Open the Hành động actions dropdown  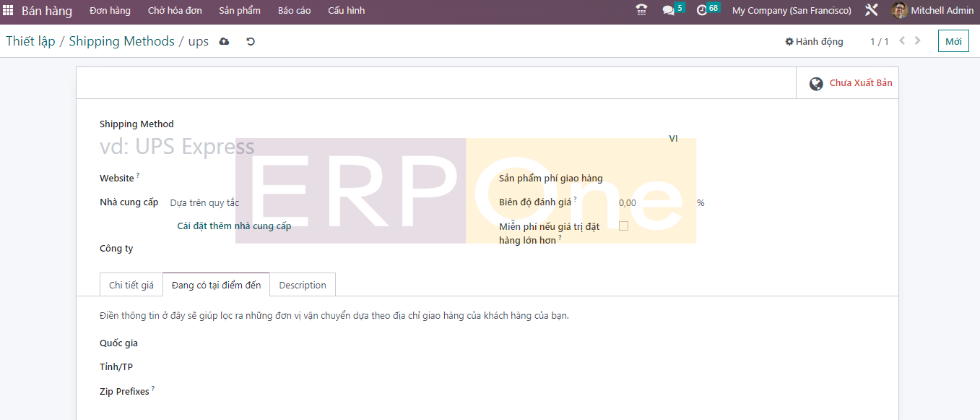pyautogui.click(x=814, y=41)
